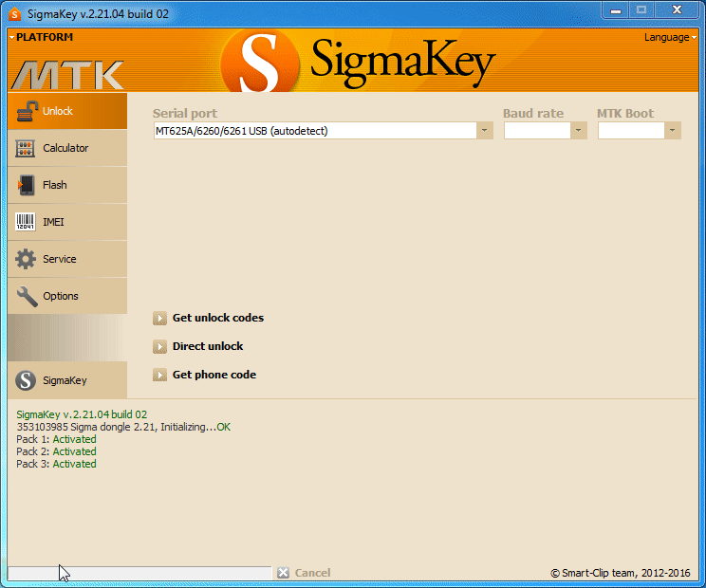Click the progress bar at bottom
Screen dimensions: 706x588
point(139,573)
